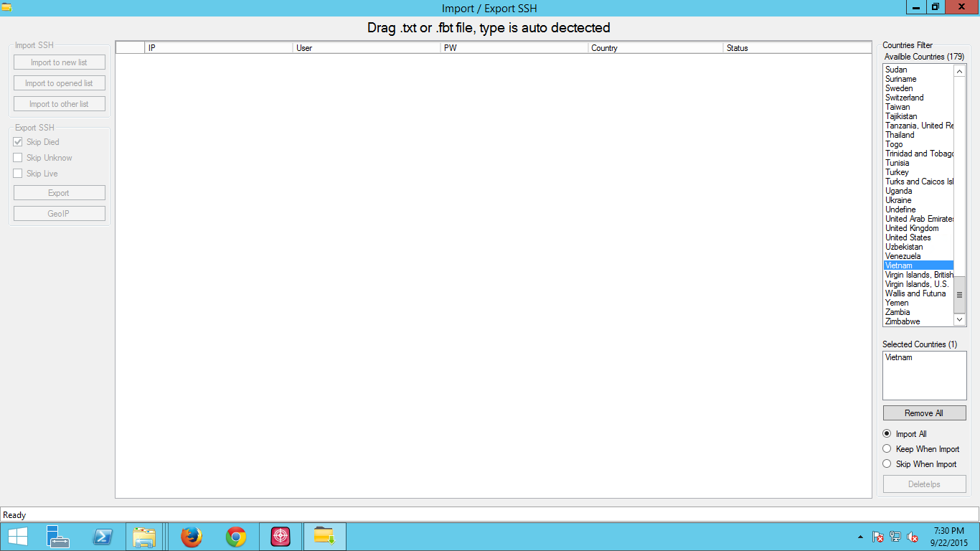Viewport: 980px width, 551px height.
Task: Click the Import / Export SSH title bar icon
Action: (x=6, y=8)
